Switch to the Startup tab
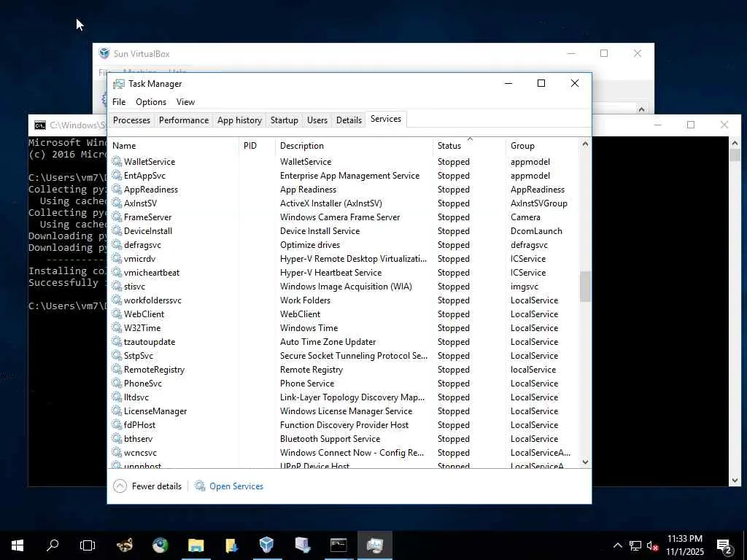 [285, 120]
